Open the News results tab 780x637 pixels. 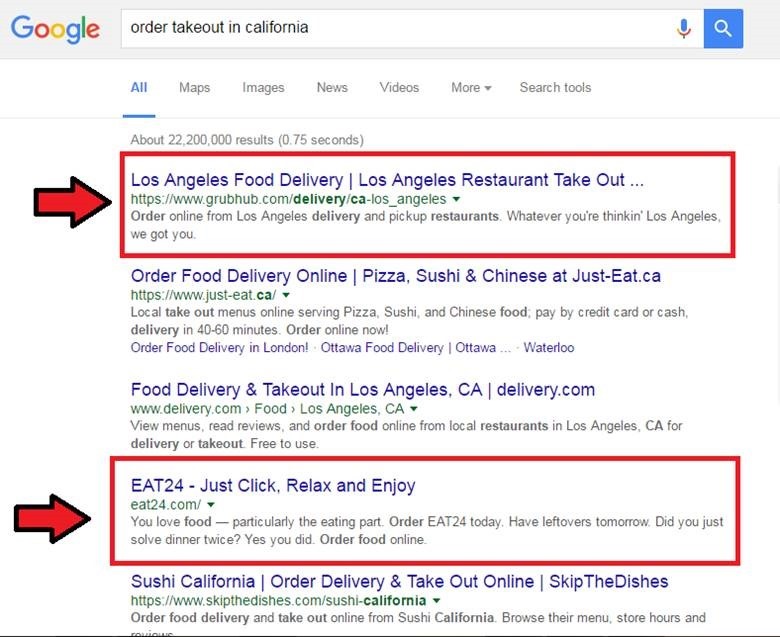click(x=332, y=87)
